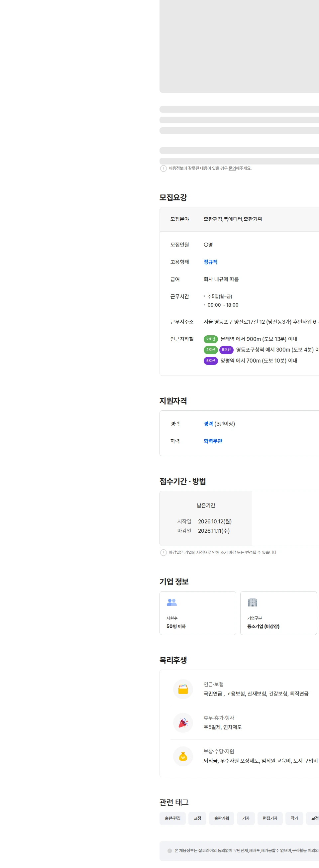Click the 학력무관 education link
Image resolution: width=319 pixels, height=868 pixels.
[213, 441]
